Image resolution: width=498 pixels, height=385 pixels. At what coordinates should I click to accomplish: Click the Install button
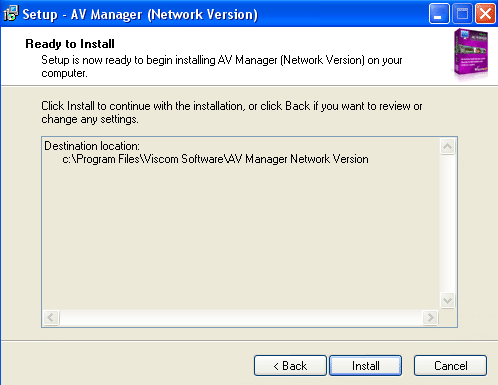[x=365, y=366]
